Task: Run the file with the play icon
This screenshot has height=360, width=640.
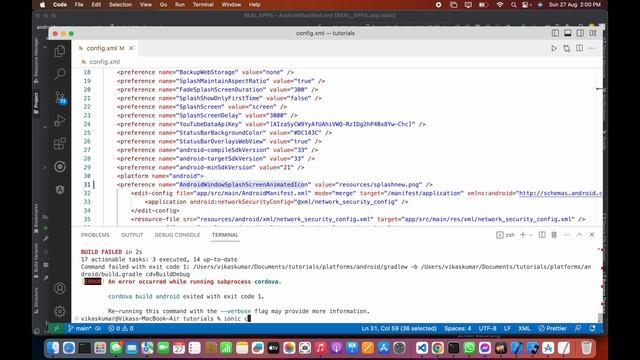Action: click(x=554, y=48)
